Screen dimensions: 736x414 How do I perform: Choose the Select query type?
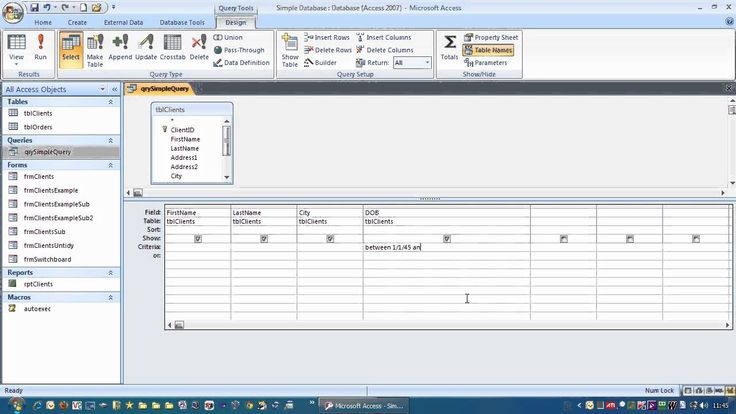click(71, 49)
